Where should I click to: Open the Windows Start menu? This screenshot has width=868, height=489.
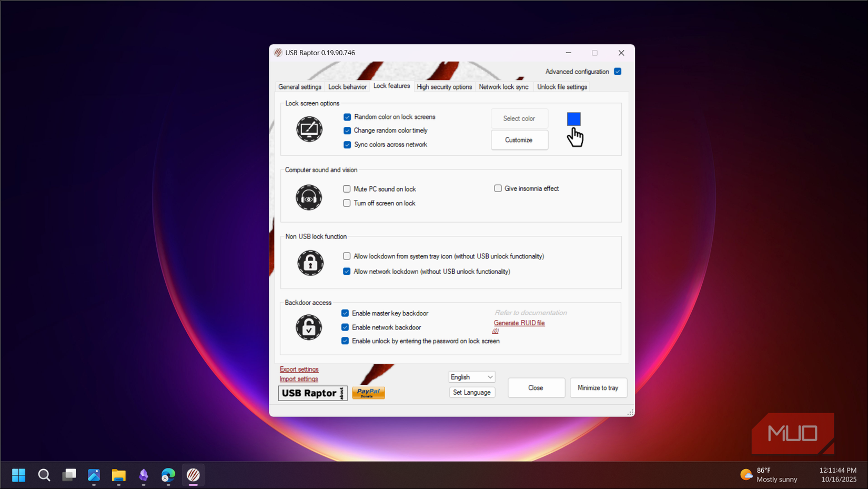(18, 475)
